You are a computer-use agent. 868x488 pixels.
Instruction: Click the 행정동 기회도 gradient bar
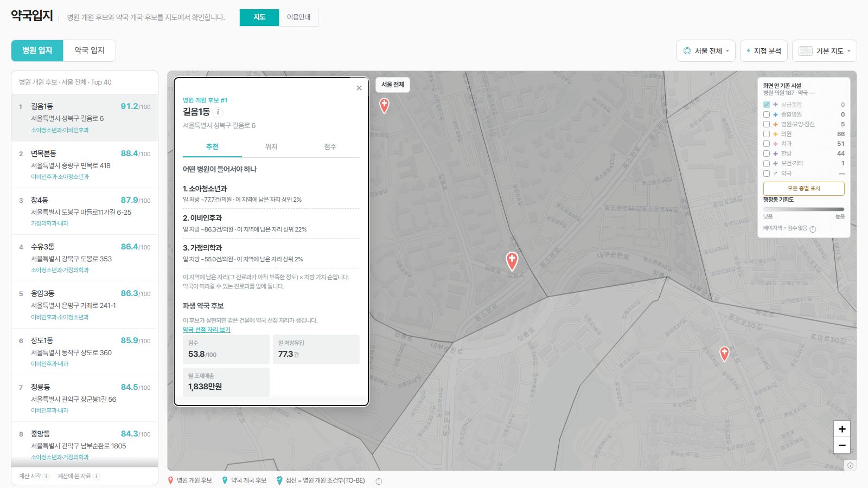tap(804, 209)
